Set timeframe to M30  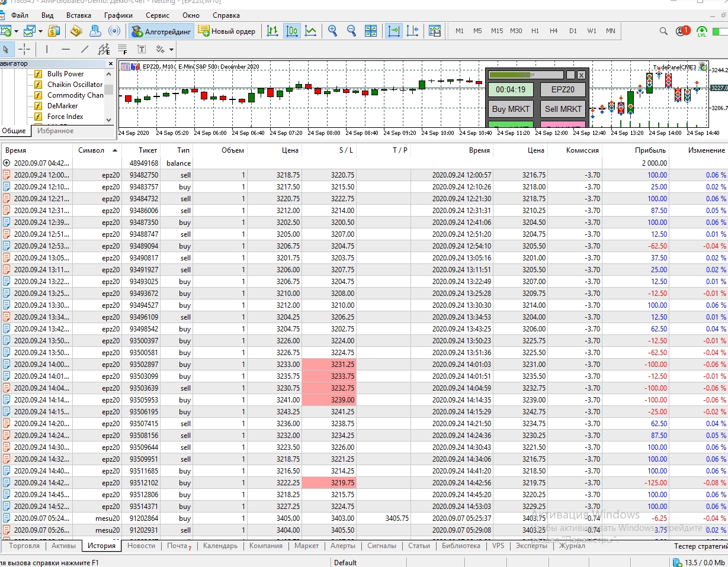pyautogui.click(x=516, y=31)
